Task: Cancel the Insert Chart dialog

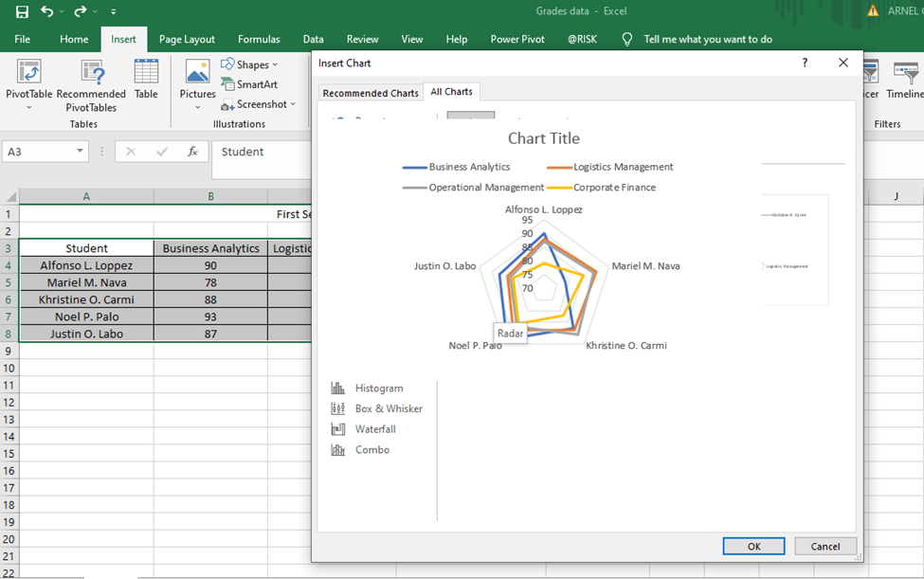Action: [x=825, y=547]
